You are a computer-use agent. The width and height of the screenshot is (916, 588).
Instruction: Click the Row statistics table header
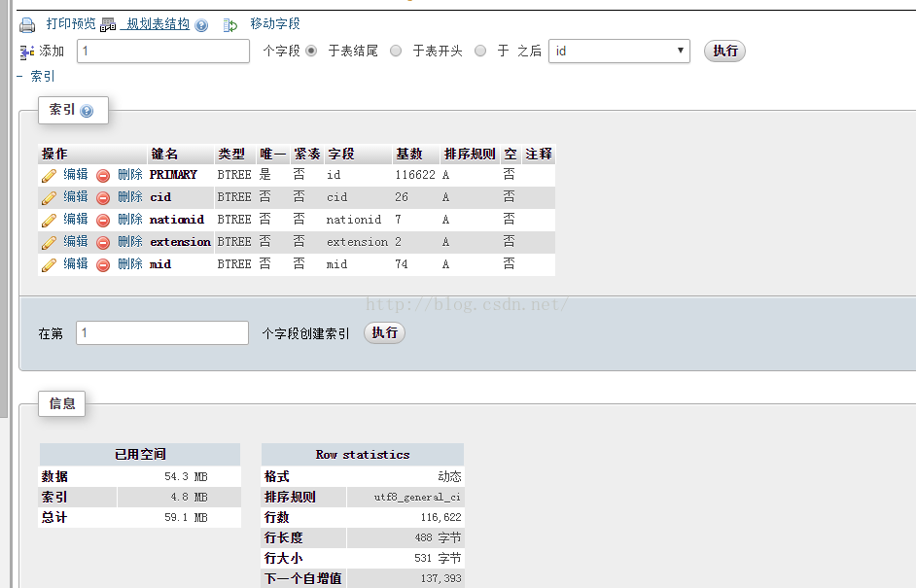coord(363,454)
